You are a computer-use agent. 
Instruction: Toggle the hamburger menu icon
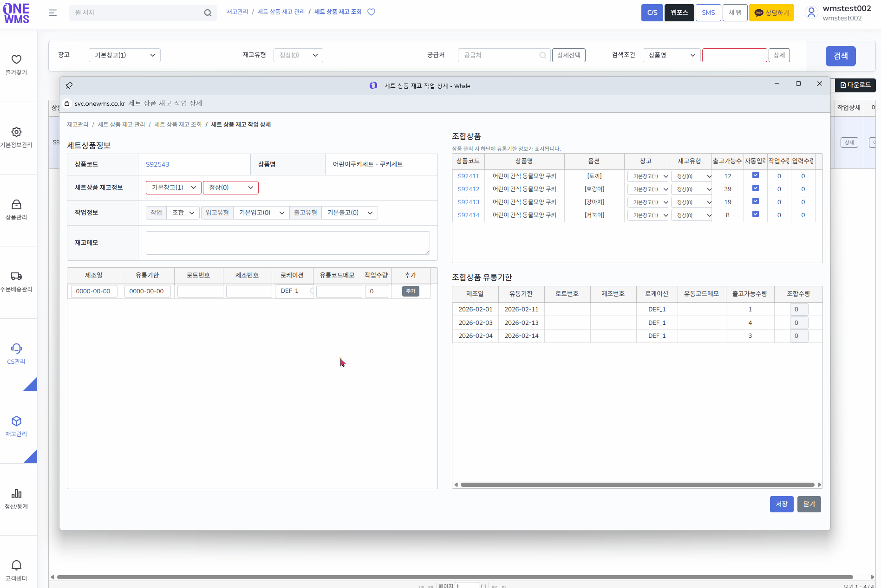[53, 13]
